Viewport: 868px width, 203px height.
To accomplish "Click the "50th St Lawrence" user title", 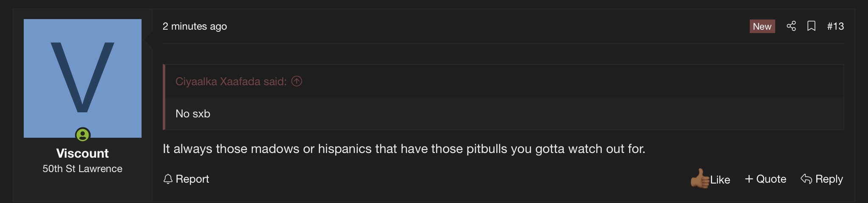I will (83, 169).
